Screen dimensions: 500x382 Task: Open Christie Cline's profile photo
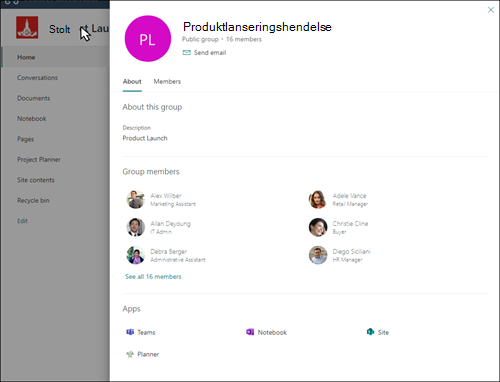pyautogui.click(x=318, y=227)
